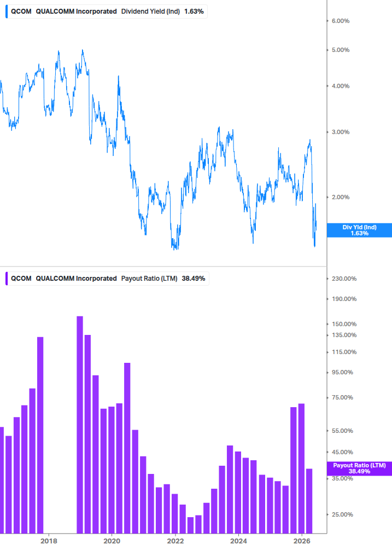Screen dimensions: 392x550
Task: Click the last purple payout bar in 2026
Action: 309,501
